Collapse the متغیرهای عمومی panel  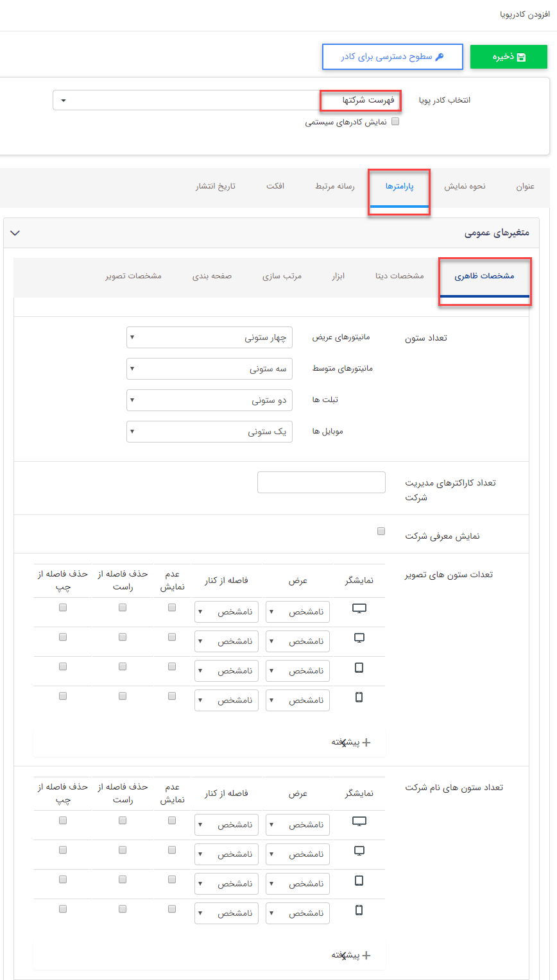coord(15,233)
